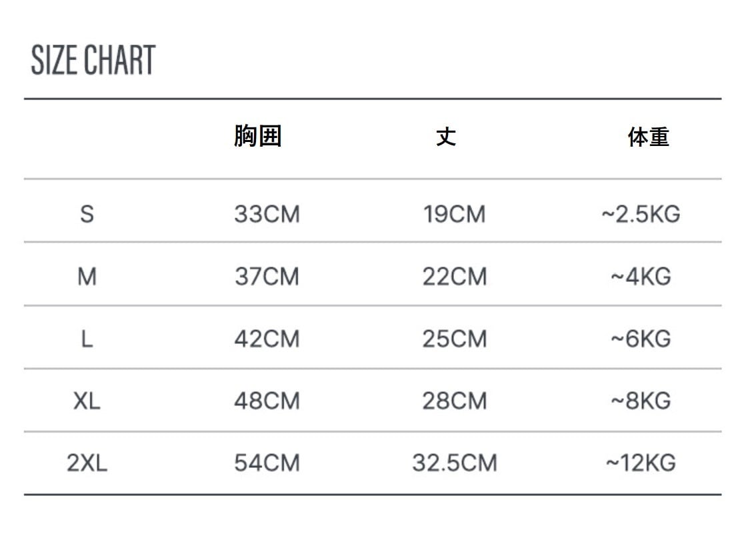Select the 25CM length value
Image resolution: width=756 pixels, height=544 pixels.
(454, 339)
